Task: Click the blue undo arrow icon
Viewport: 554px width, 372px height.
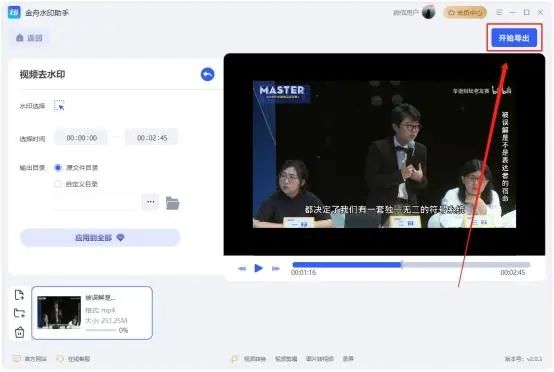Action: click(x=207, y=74)
